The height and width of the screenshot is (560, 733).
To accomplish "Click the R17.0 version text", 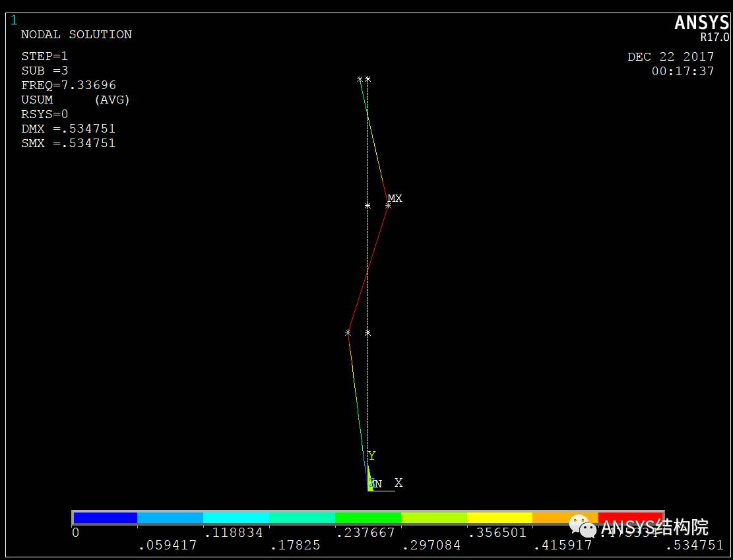I will click(x=715, y=37).
